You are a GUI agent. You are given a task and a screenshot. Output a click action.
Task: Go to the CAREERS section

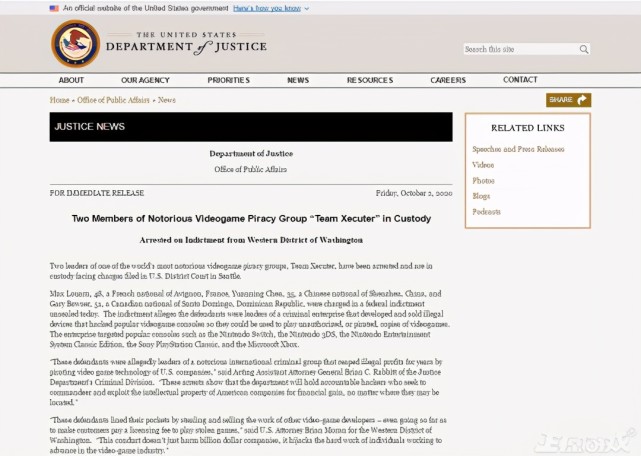448,80
